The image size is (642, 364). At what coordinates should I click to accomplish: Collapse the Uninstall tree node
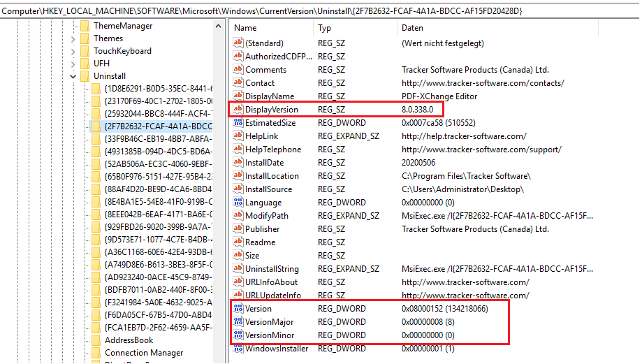point(73,76)
